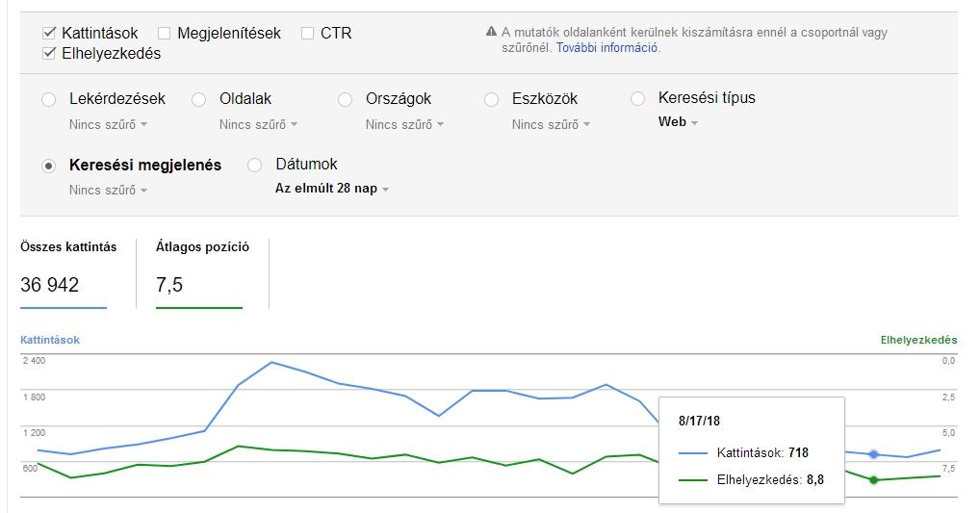980x513 pixels.
Task: Select the Országok radio button
Action: [x=346, y=99]
